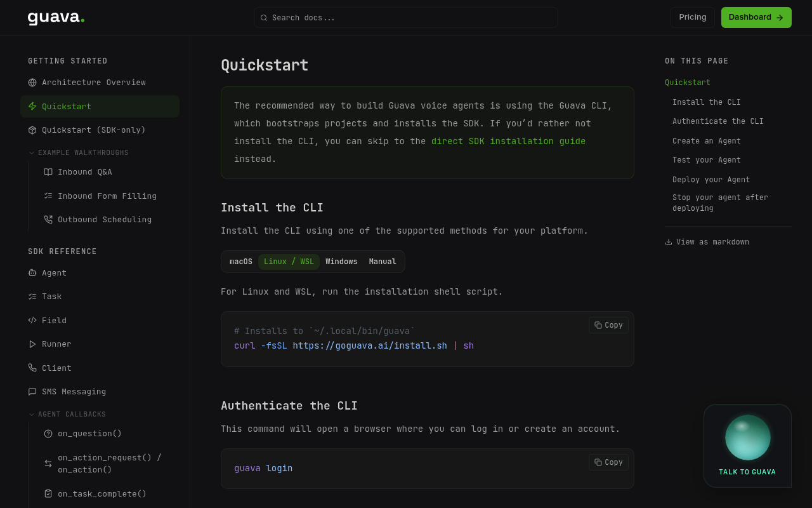
Task: Click the robot icon beside Agent
Action: pyautogui.click(x=32, y=273)
